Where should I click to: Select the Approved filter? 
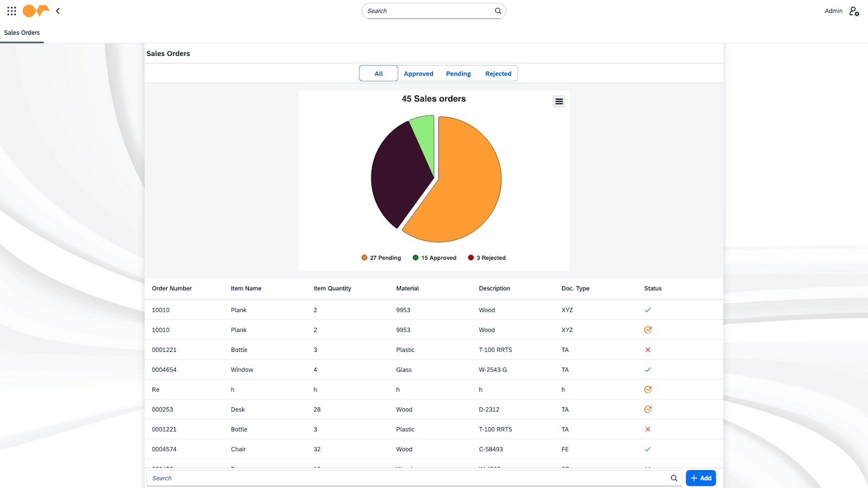point(418,73)
